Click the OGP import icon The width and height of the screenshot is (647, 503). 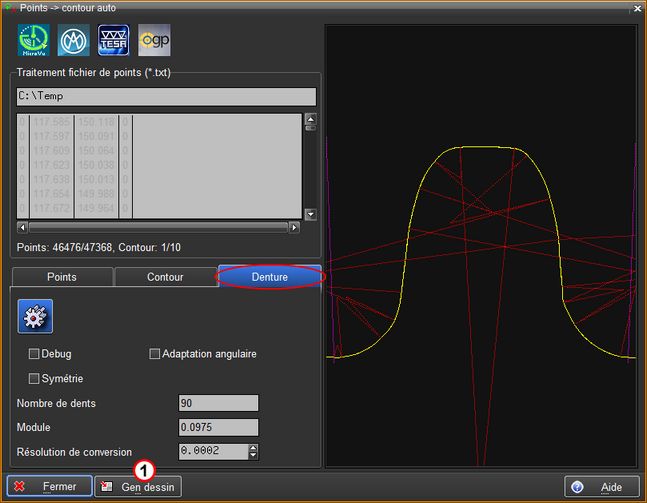click(154, 40)
